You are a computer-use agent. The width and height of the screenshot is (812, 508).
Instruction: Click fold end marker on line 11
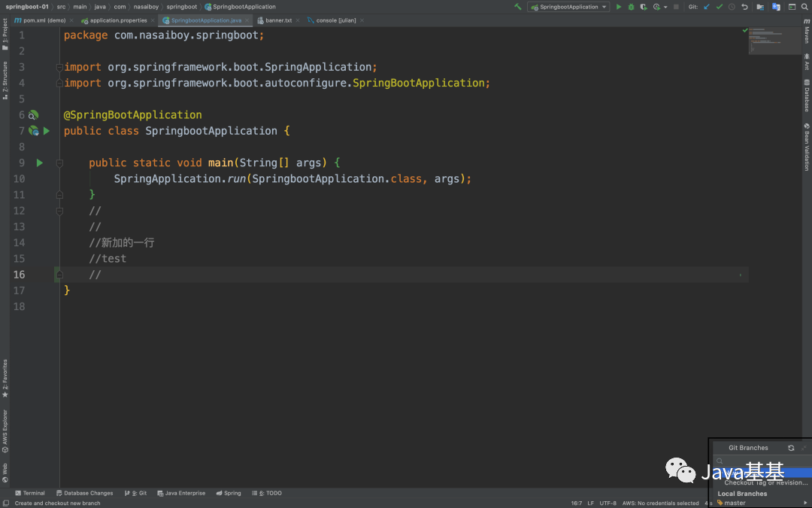pos(59,195)
